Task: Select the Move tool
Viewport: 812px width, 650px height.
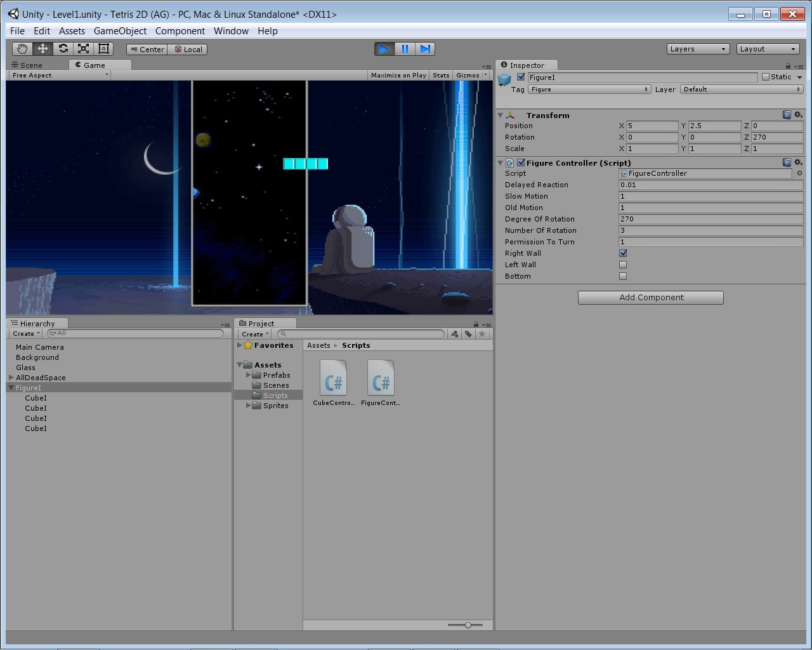Action: [43, 49]
